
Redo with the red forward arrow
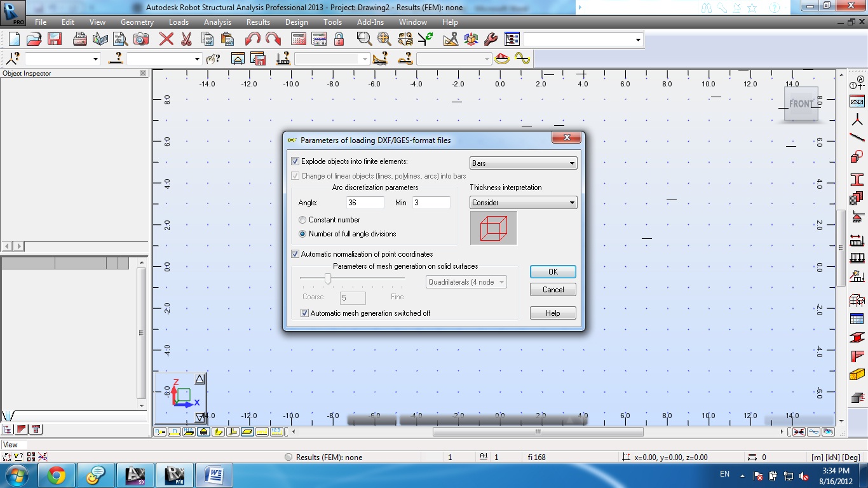click(x=273, y=39)
